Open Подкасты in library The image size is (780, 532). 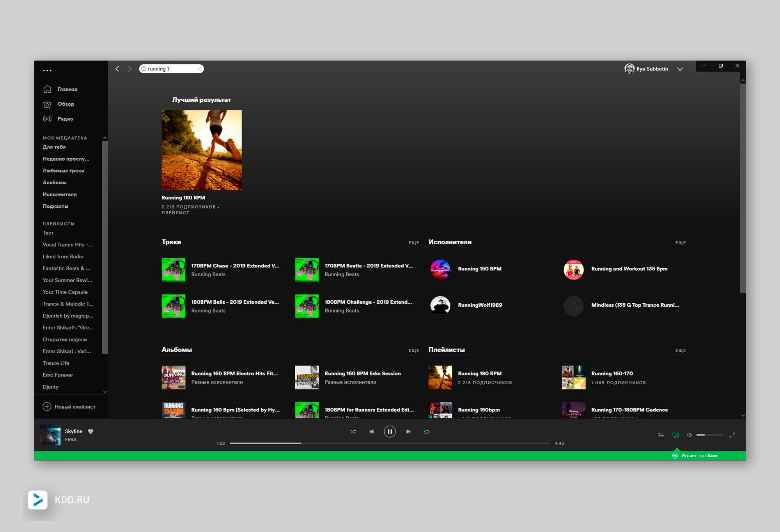click(55, 206)
